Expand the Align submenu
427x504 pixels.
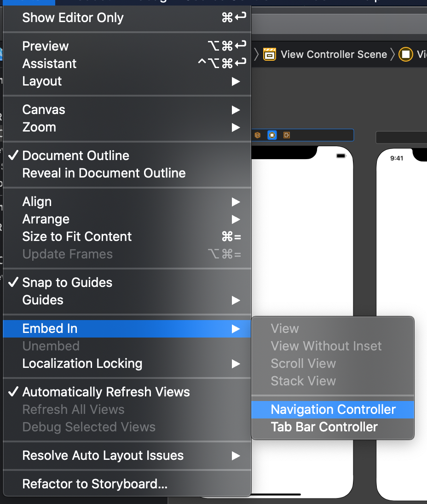click(x=127, y=201)
